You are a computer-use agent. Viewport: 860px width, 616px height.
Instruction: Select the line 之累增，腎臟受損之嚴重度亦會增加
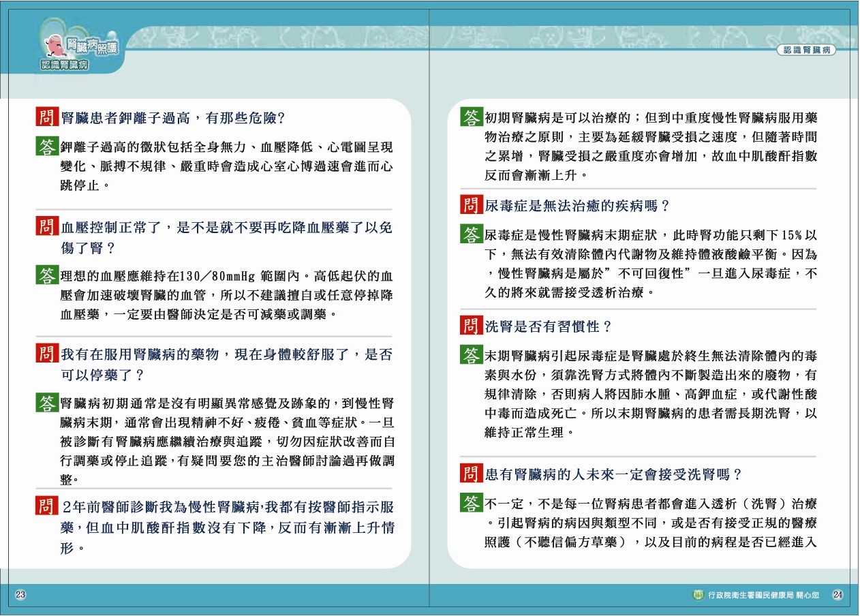tap(651, 155)
